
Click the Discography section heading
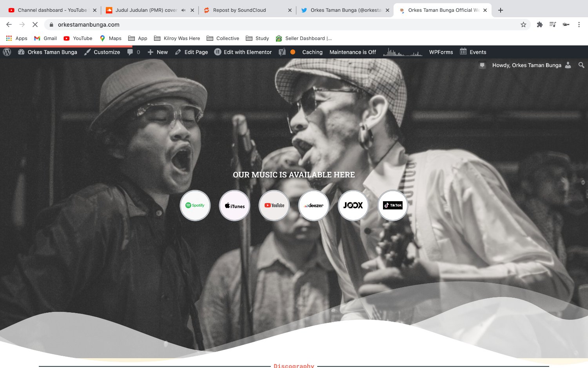pyautogui.click(x=294, y=366)
